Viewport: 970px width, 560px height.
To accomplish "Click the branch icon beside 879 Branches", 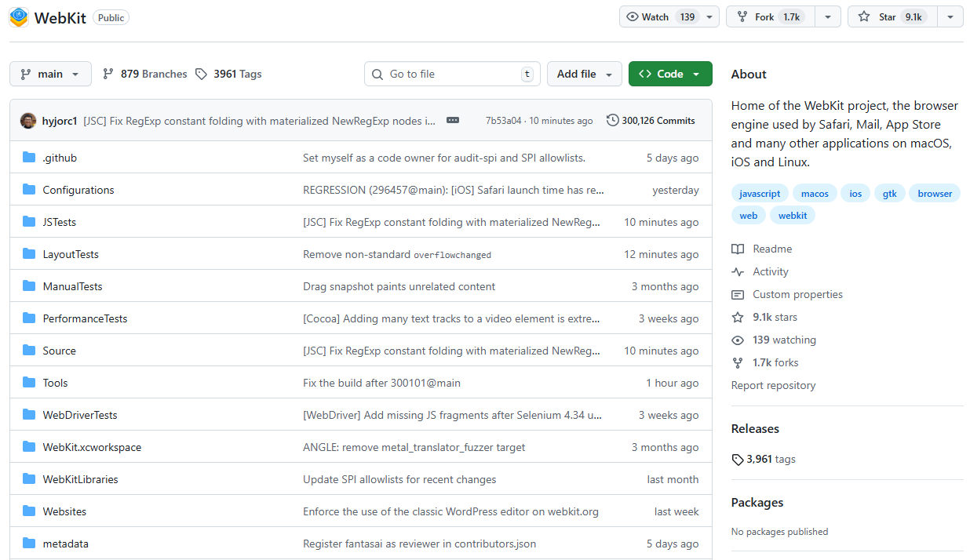I will coord(108,74).
